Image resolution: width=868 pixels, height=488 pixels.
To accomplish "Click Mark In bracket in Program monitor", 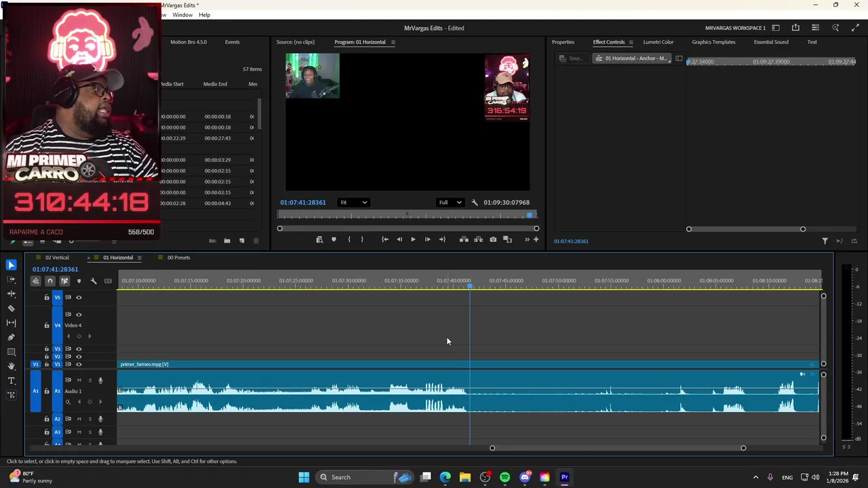I will 349,239.
